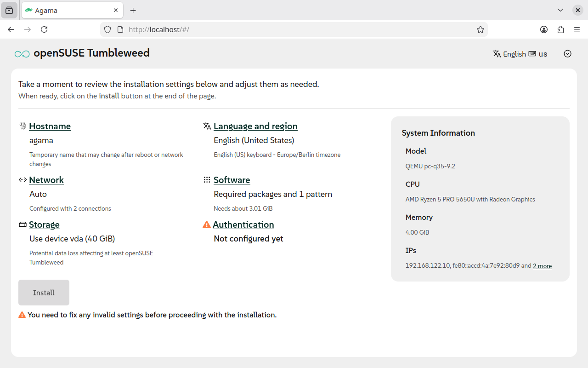
Task: Bookmark this page with the star icon
Action: [x=481, y=29]
